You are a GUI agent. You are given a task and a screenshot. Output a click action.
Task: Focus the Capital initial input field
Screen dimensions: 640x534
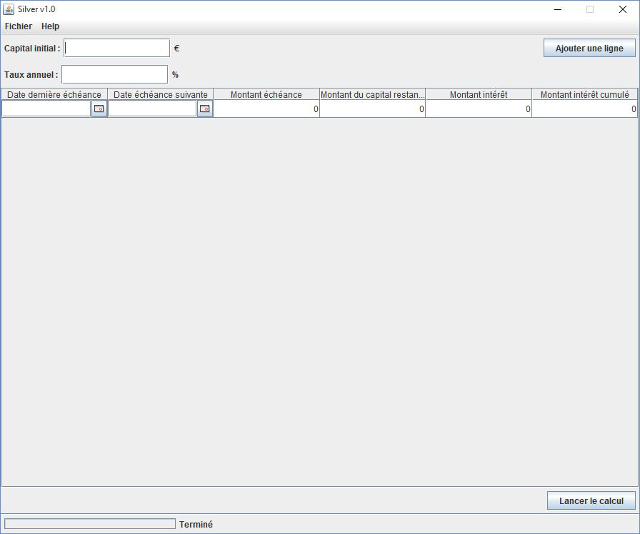(x=117, y=48)
